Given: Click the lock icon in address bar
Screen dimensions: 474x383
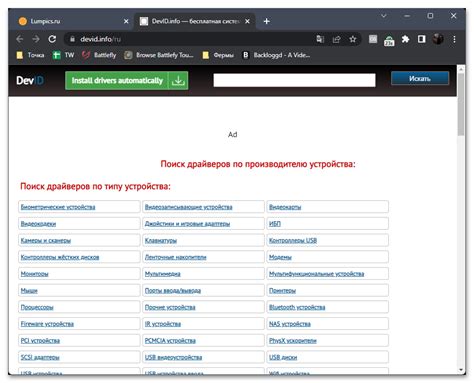Looking at the screenshot, I should 72,39.
